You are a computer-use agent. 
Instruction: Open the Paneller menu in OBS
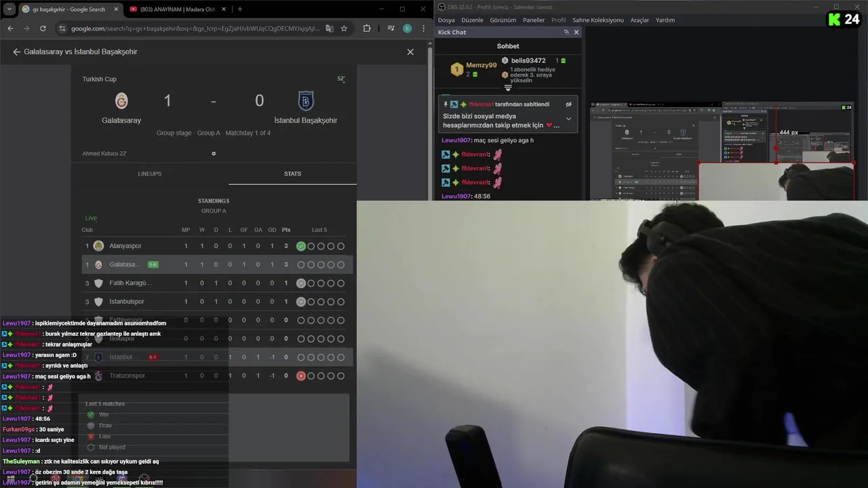(534, 20)
